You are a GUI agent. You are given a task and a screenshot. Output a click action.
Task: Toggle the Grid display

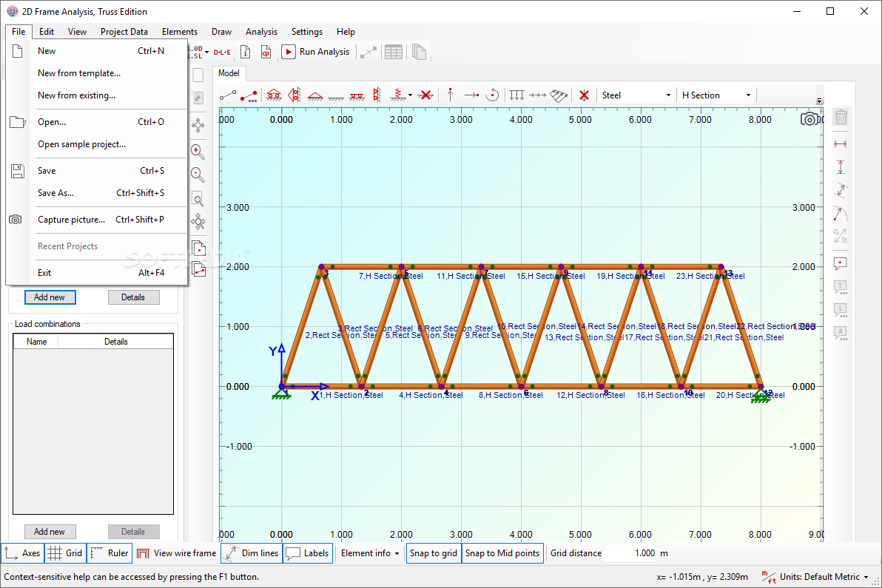[x=65, y=553]
